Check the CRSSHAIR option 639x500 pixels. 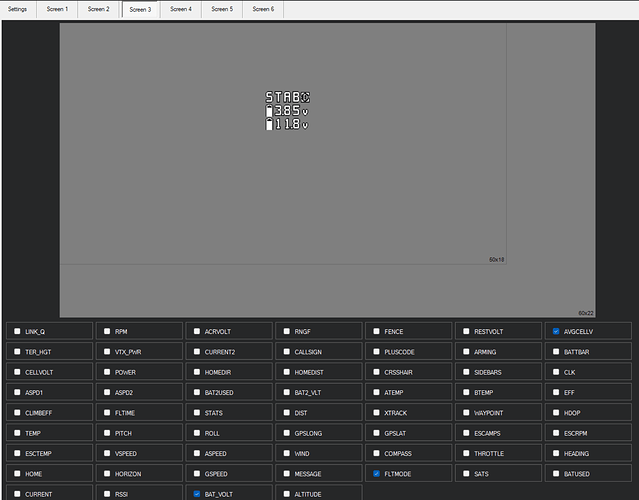376,372
